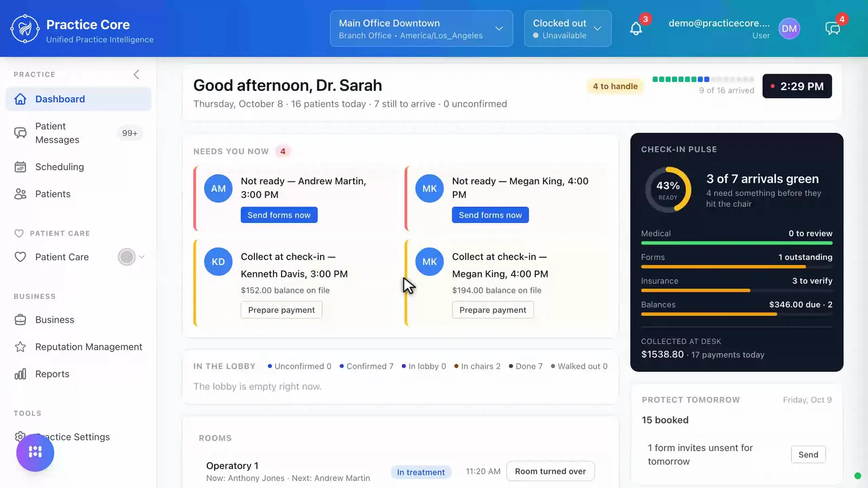Prepare payment for Megan King
The height and width of the screenshot is (488, 868).
[493, 310]
